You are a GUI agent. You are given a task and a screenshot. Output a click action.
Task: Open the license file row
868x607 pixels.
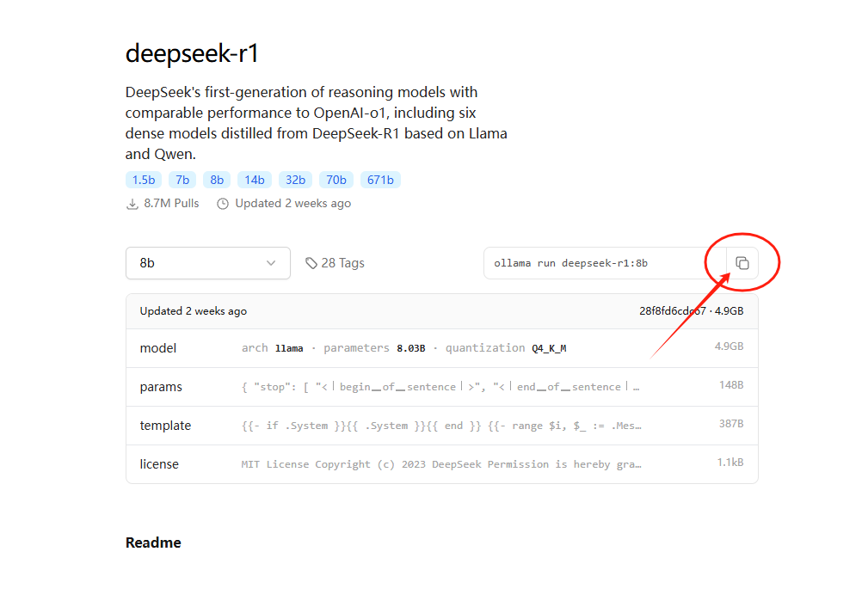click(442, 464)
